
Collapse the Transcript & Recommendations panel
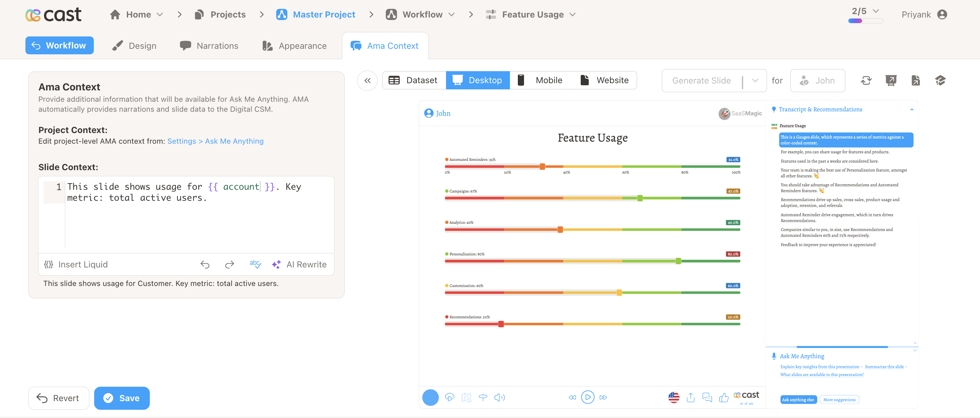pyautogui.click(x=912, y=110)
